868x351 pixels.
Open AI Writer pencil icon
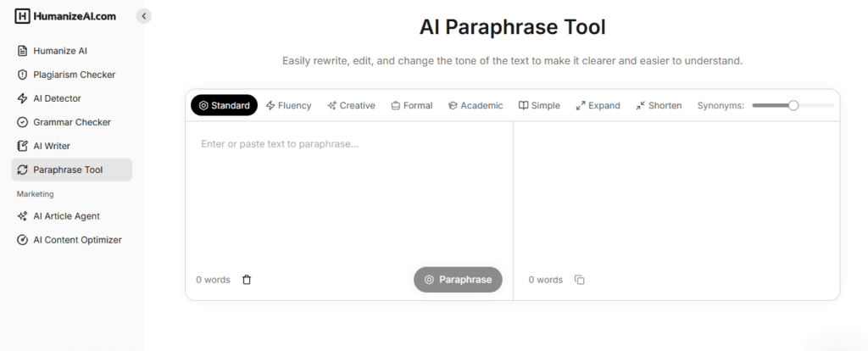23,146
